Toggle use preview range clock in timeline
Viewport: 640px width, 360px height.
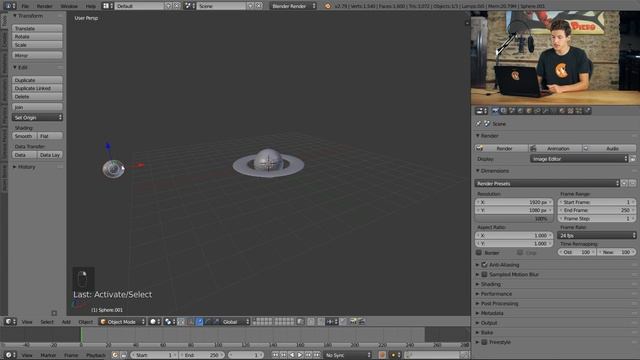(115, 355)
